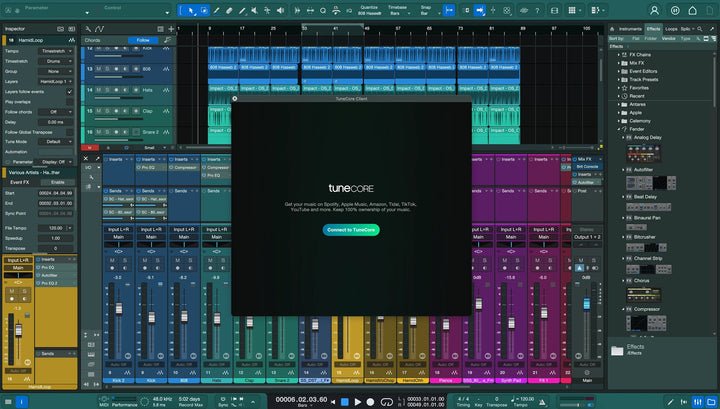Screen dimensions: 720x409
Task: Open the Tune Mode Default dropdown
Action: [x=56, y=142]
